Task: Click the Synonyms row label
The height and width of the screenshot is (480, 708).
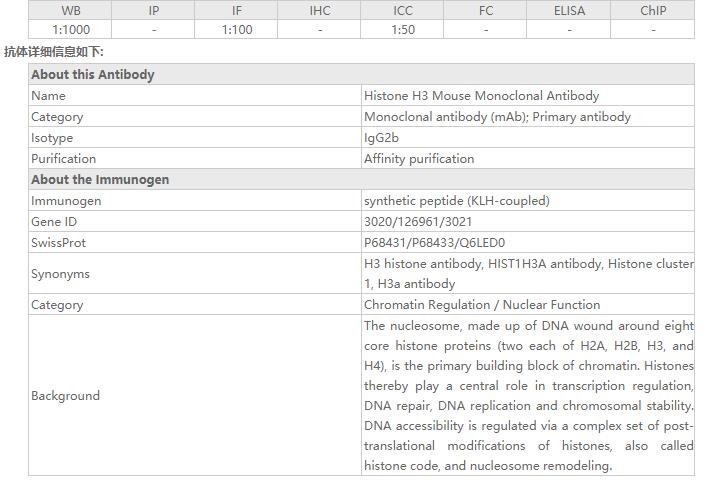Action: 60,274
